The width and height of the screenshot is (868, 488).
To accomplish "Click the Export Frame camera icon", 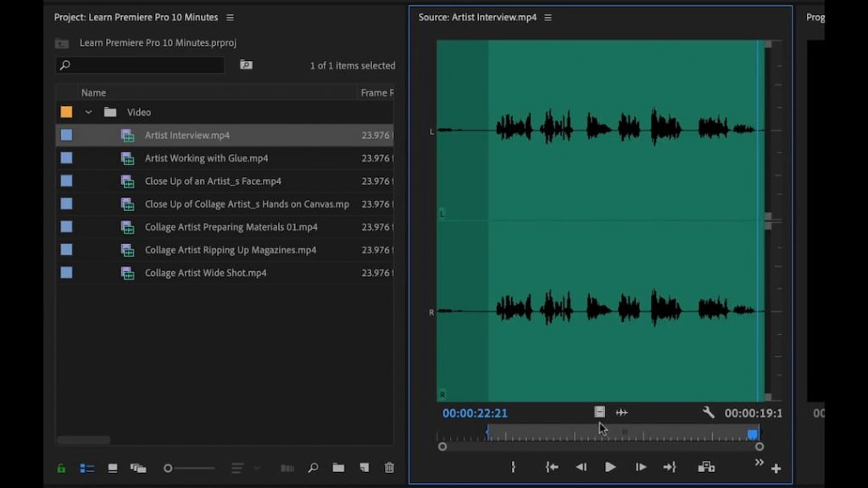I will pos(708,467).
